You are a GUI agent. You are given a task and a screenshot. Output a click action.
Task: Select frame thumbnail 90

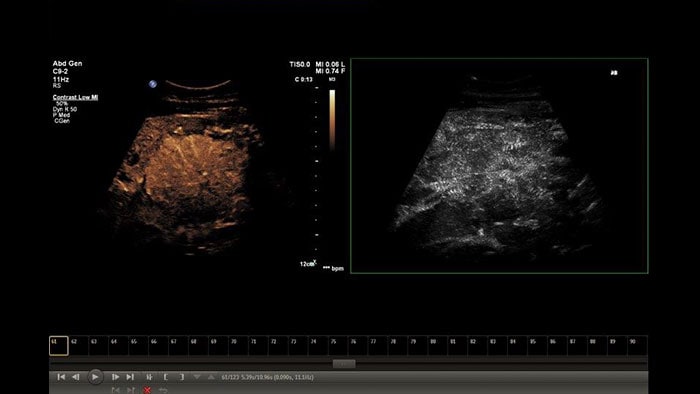(637, 346)
